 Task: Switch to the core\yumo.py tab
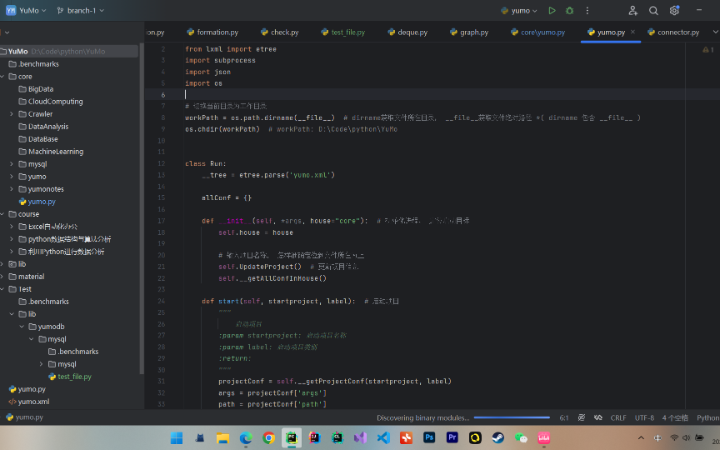tap(538, 32)
